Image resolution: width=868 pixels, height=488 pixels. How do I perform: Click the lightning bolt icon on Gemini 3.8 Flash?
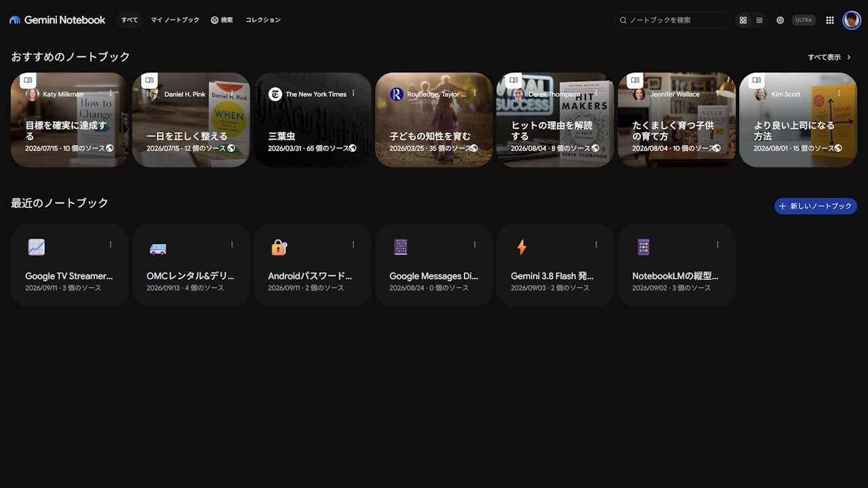tap(521, 247)
